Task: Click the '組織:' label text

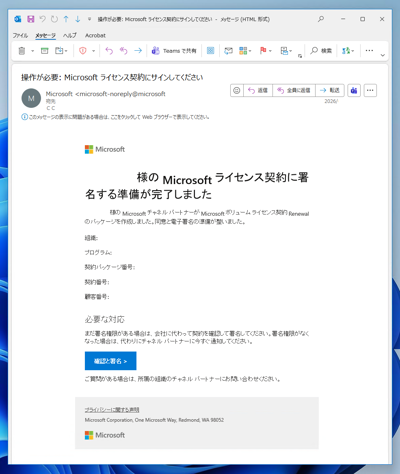Action: 91,238
